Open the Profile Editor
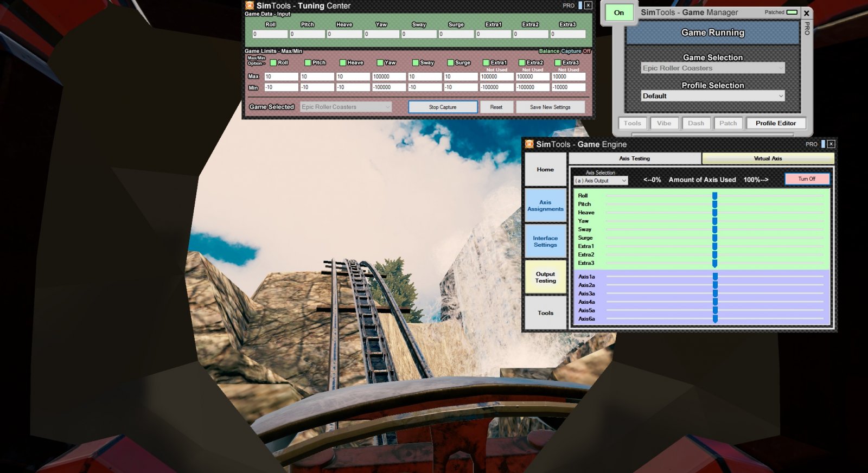868x473 pixels. click(776, 123)
